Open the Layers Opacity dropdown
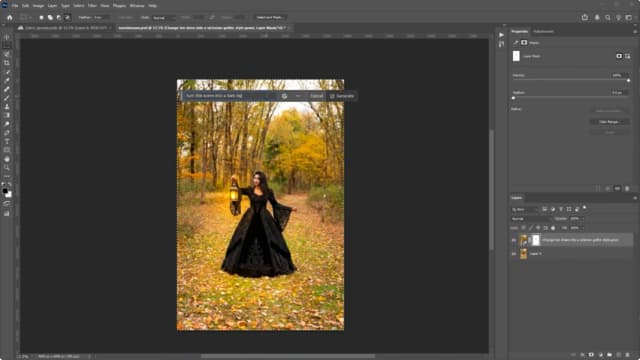640x360 pixels. pyautogui.click(x=577, y=219)
